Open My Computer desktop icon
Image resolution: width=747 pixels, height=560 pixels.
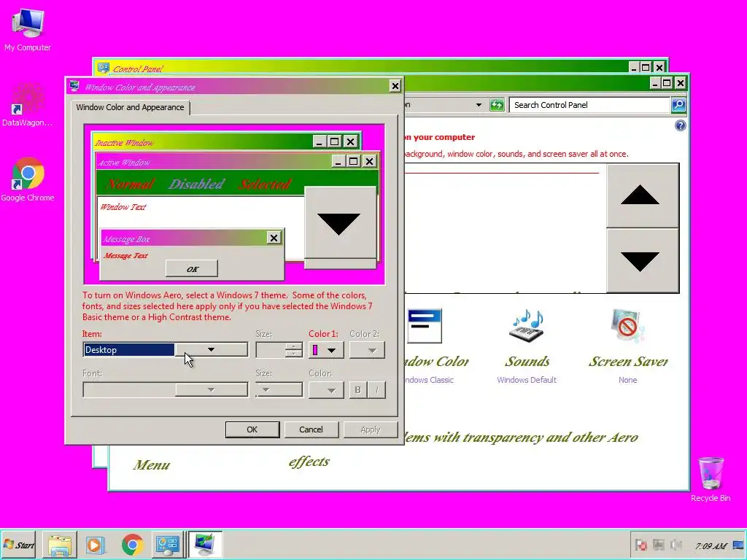click(x=28, y=29)
